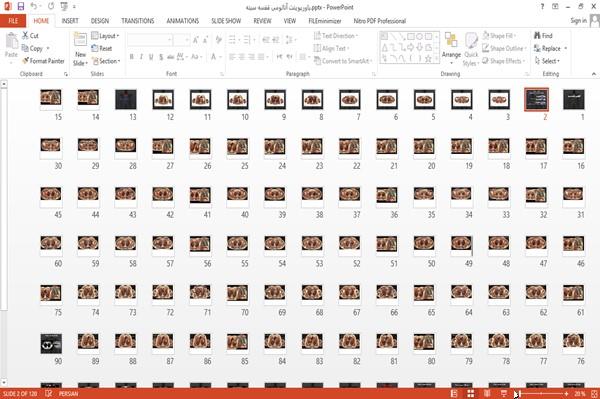This screenshot has height=399, width=600.
Task: Select slide 1 thumbnail
Action: pos(574,99)
